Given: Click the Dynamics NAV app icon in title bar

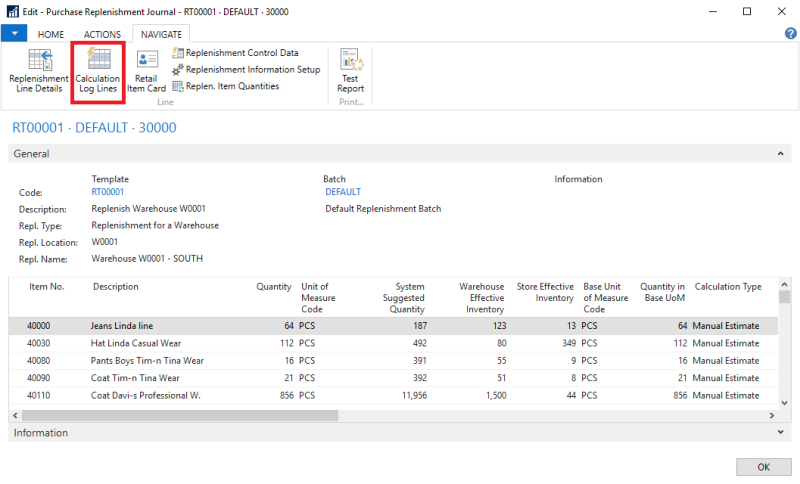Looking at the screenshot, I should pyautogui.click(x=12, y=11).
